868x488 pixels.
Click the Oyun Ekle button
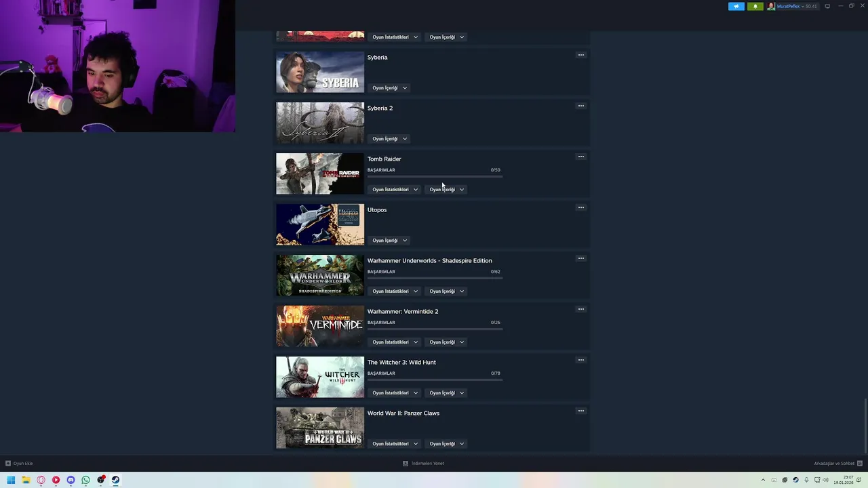pyautogui.click(x=19, y=464)
